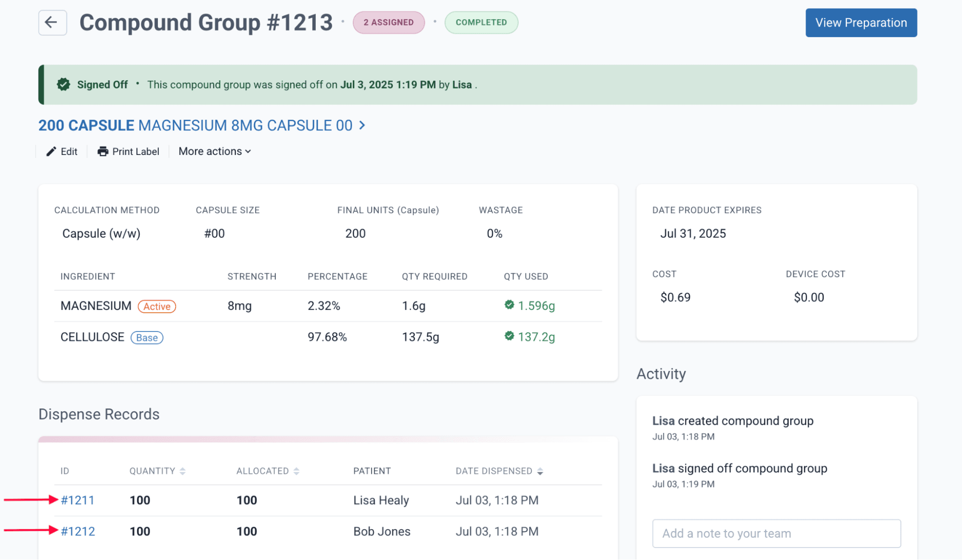Click the $0.00 device cost value
Viewport: 962px width, 560px height.
click(809, 297)
